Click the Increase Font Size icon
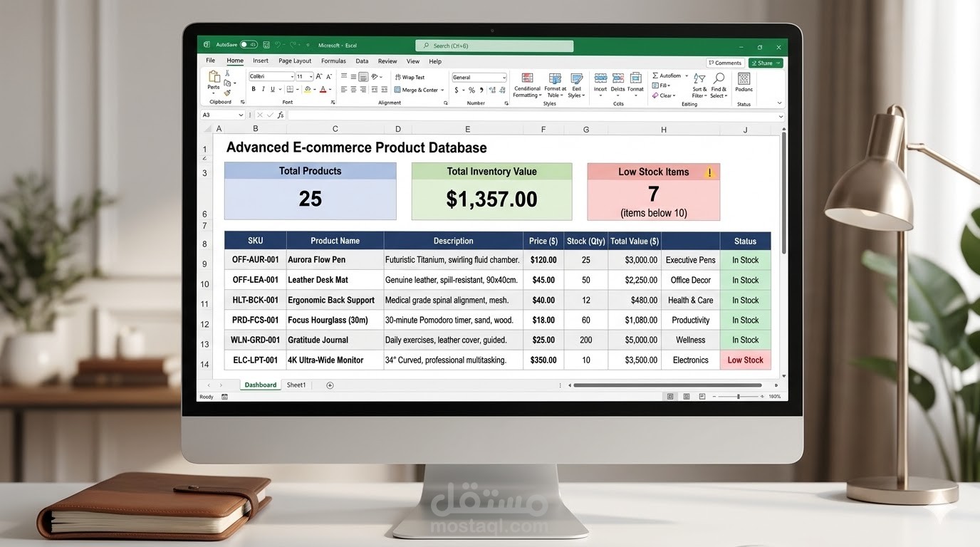Screen dimensions: 980x547 tap(319, 76)
